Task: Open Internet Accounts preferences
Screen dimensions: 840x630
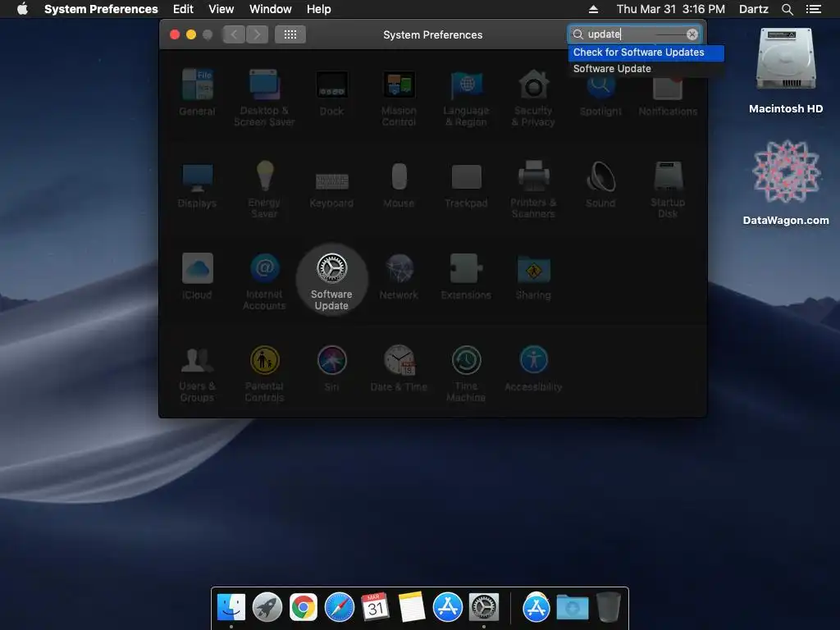Action: 264,281
